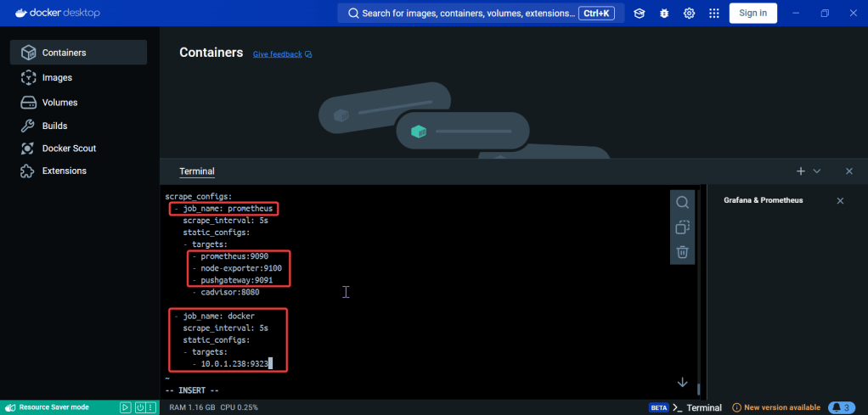The image size is (868, 415).
Task: Toggle Resource Saver mode indicator
Action: (53, 407)
